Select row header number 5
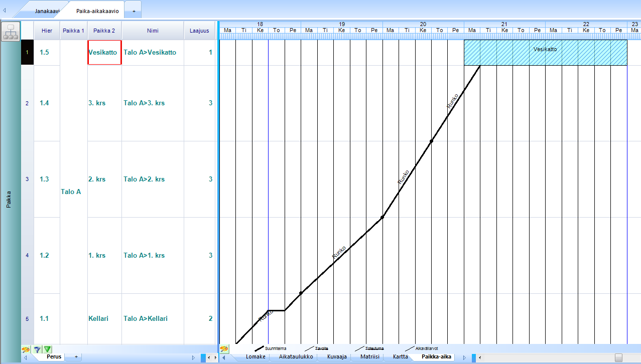The width and height of the screenshot is (641, 364). click(x=27, y=319)
